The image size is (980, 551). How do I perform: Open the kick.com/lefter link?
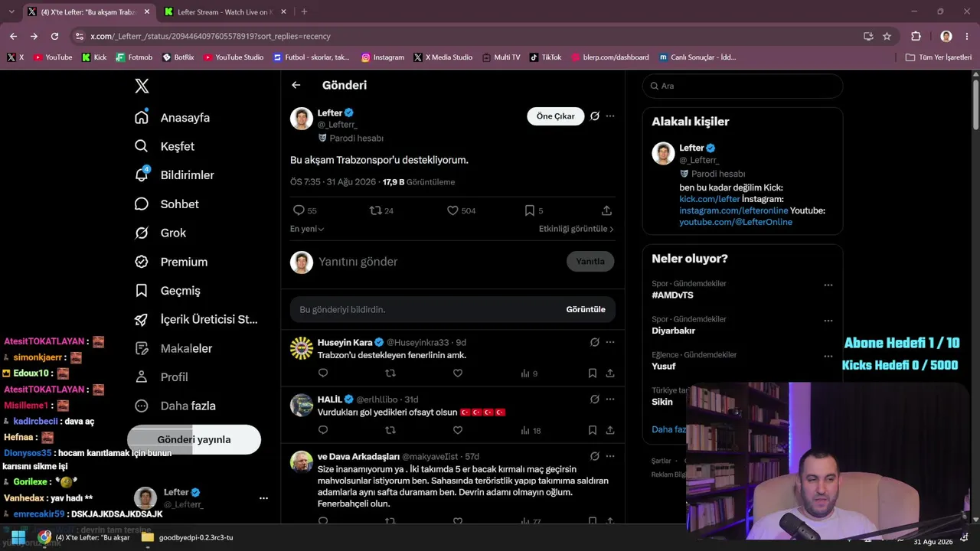point(710,199)
